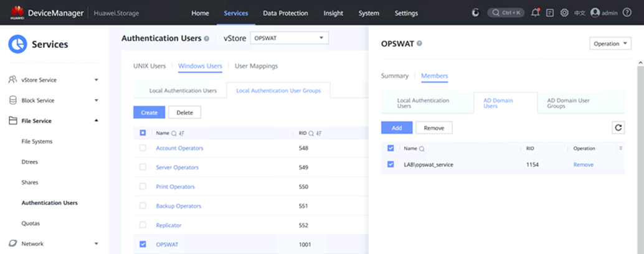
Task: Click scroll-up arrow of panel scrollbar
Action: click(x=640, y=63)
